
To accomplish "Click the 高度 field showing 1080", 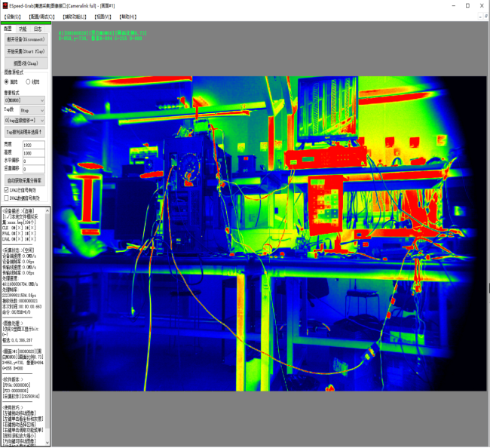I will coord(34,153).
